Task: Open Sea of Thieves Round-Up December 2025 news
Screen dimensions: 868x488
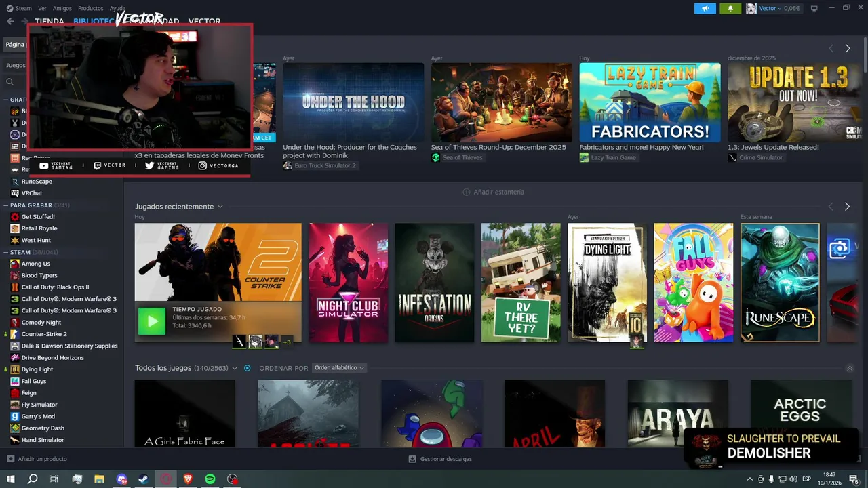Action: pos(502,103)
